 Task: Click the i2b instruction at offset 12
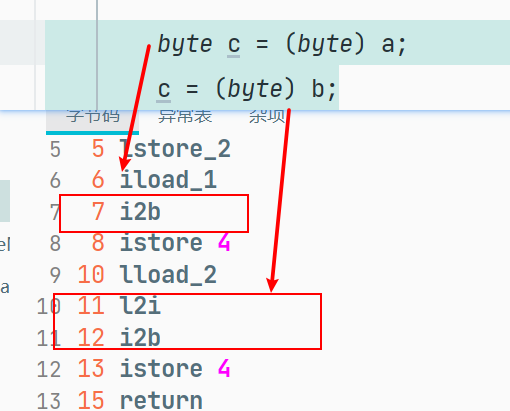pos(140,337)
